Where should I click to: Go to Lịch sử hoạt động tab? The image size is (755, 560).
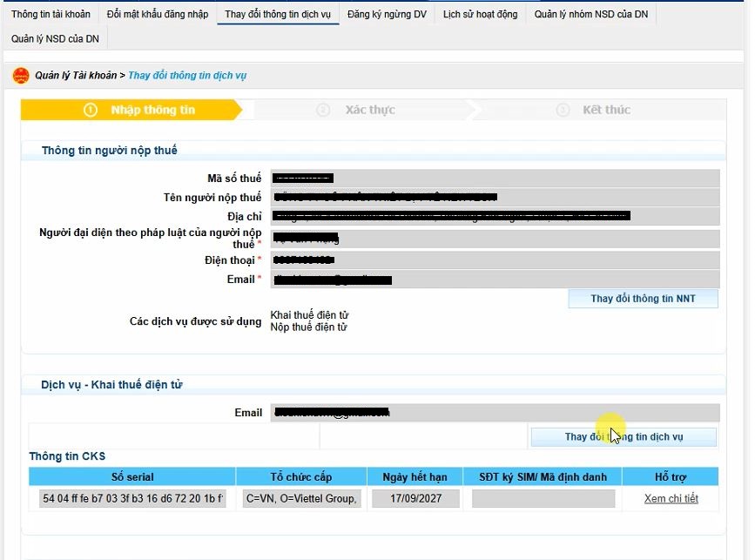480,15
